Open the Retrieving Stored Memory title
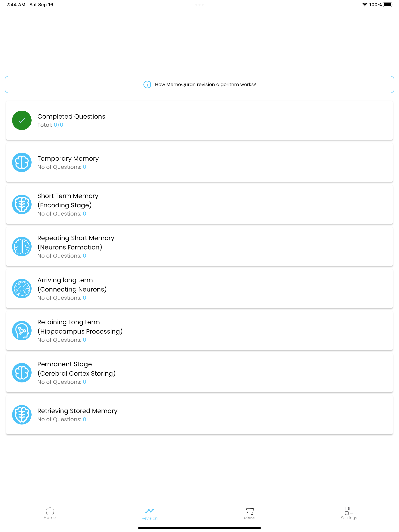The height and width of the screenshot is (532, 399). click(77, 411)
